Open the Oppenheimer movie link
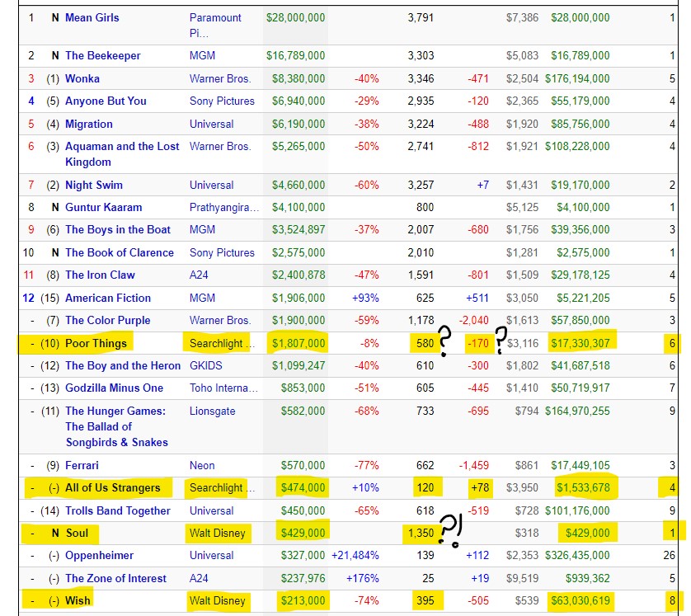The height and width of the screenshot is (616, 691). (x=99, y=556)
